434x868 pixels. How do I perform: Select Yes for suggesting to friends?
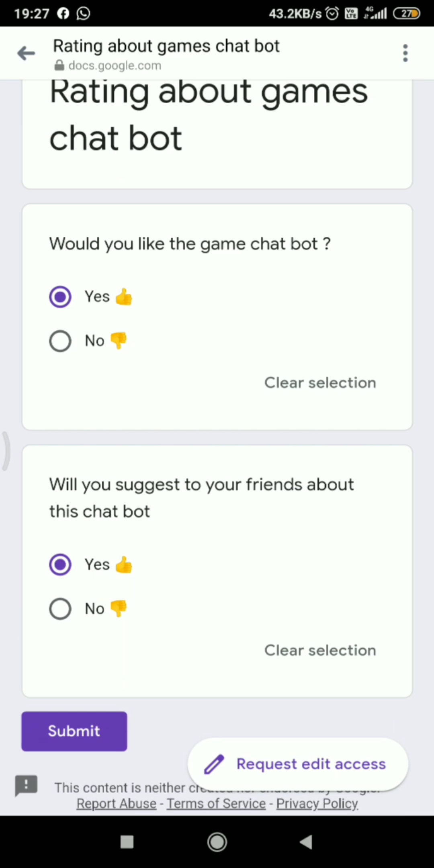(60, 565)
